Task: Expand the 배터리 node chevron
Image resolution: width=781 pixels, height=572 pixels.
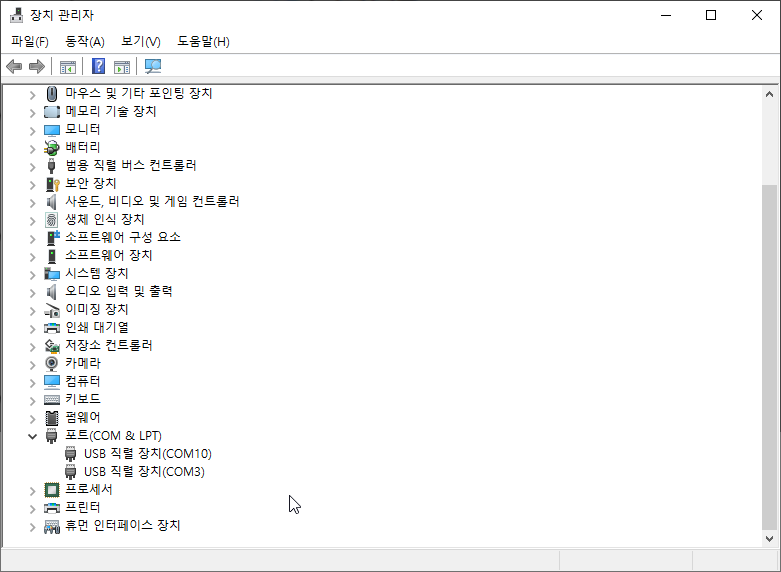Action: 32,148
